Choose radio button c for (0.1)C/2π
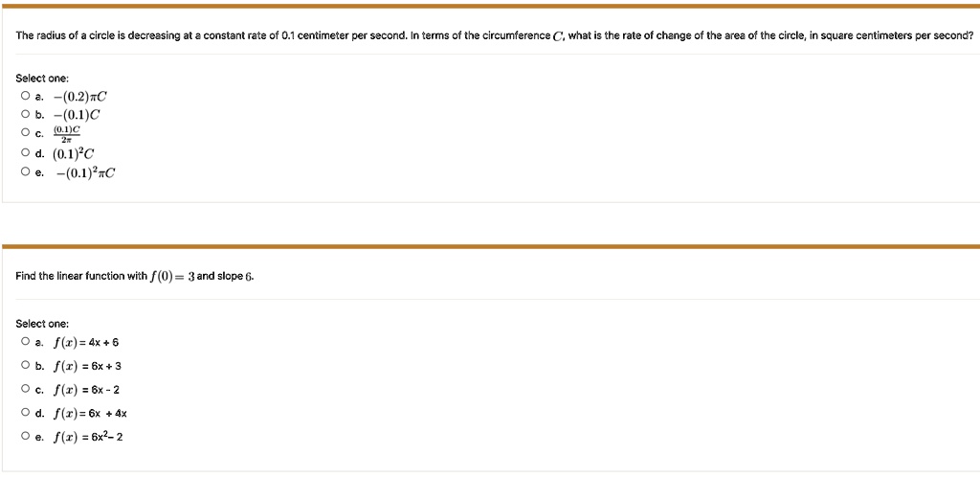The width and height of the screenshot is (980, 477). (25, 133)
